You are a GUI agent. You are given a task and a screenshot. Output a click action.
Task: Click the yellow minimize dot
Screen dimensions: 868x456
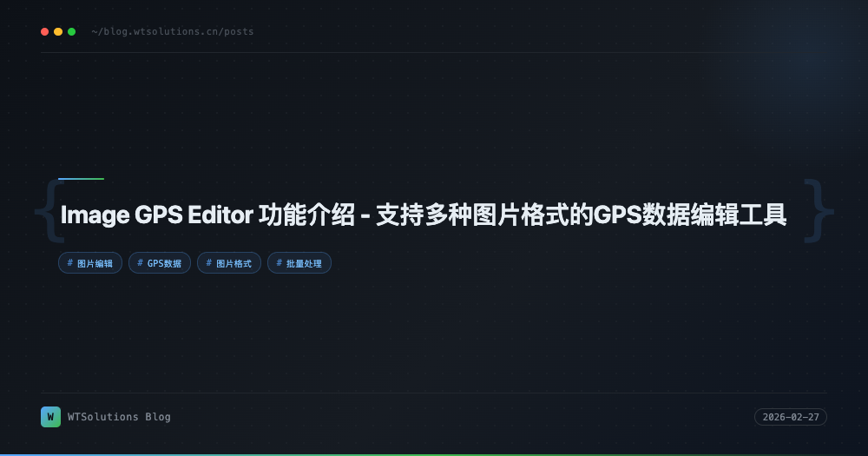coord(58,31)
